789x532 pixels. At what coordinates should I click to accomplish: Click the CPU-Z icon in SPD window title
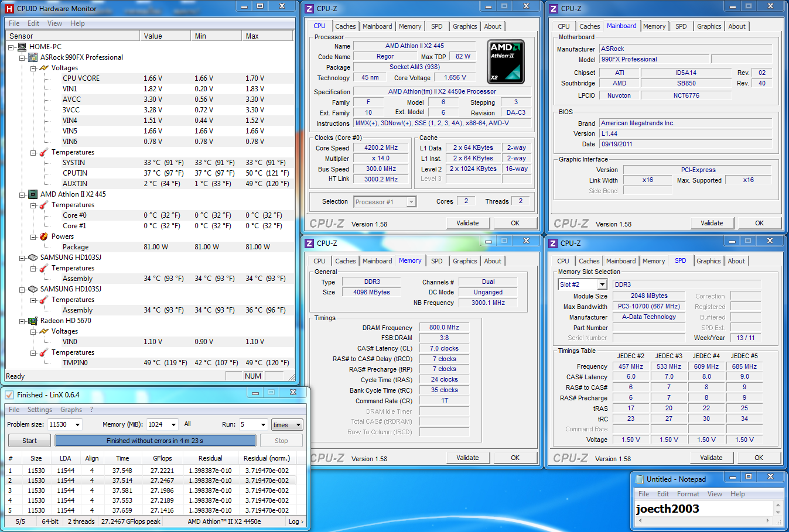553,243
